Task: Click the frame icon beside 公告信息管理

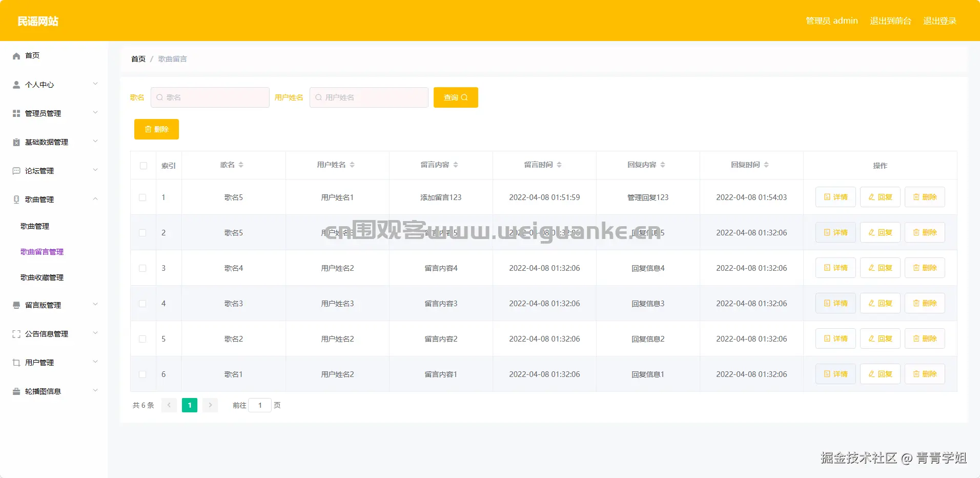Action: [16, 334]
